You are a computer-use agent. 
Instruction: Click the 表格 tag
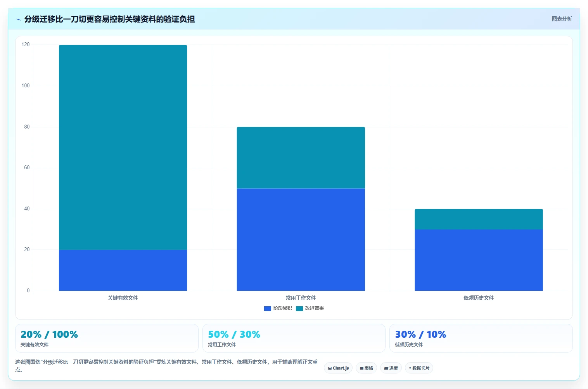(x=366, y=368)
